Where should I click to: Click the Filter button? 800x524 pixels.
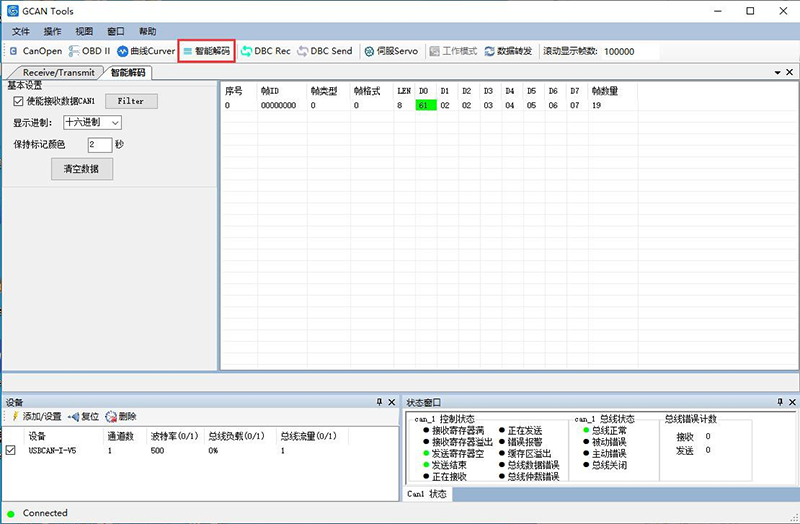(131, 101)
